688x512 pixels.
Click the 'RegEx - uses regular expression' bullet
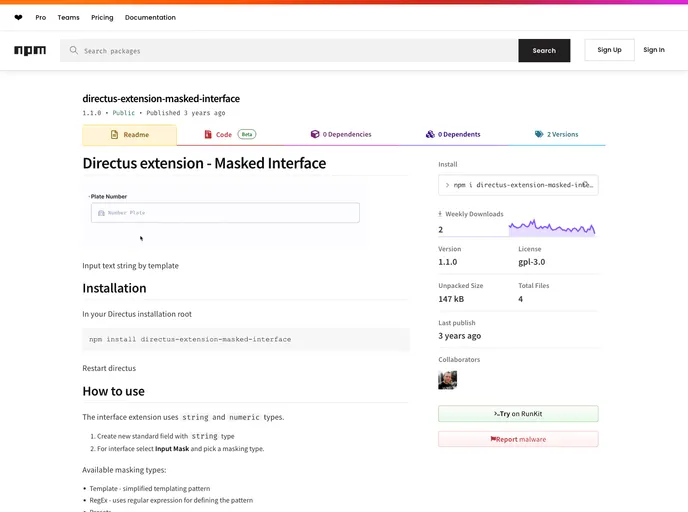171,500
